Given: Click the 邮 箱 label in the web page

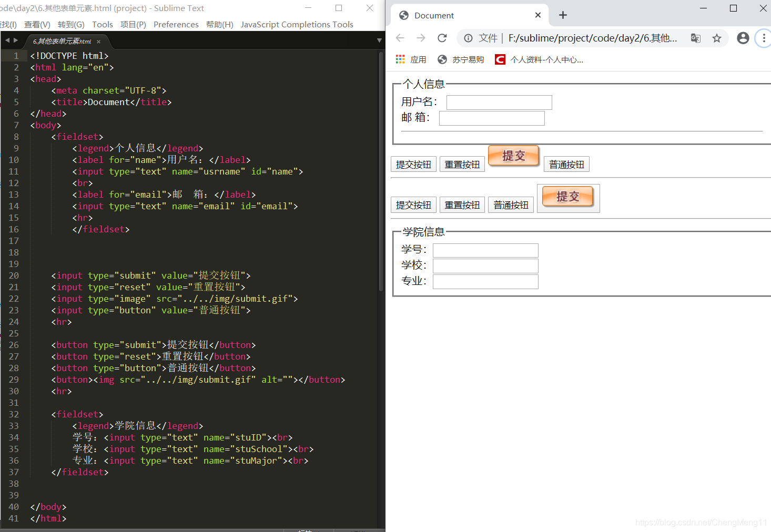Looking at the screenshot, I should [x=415, y=118].
